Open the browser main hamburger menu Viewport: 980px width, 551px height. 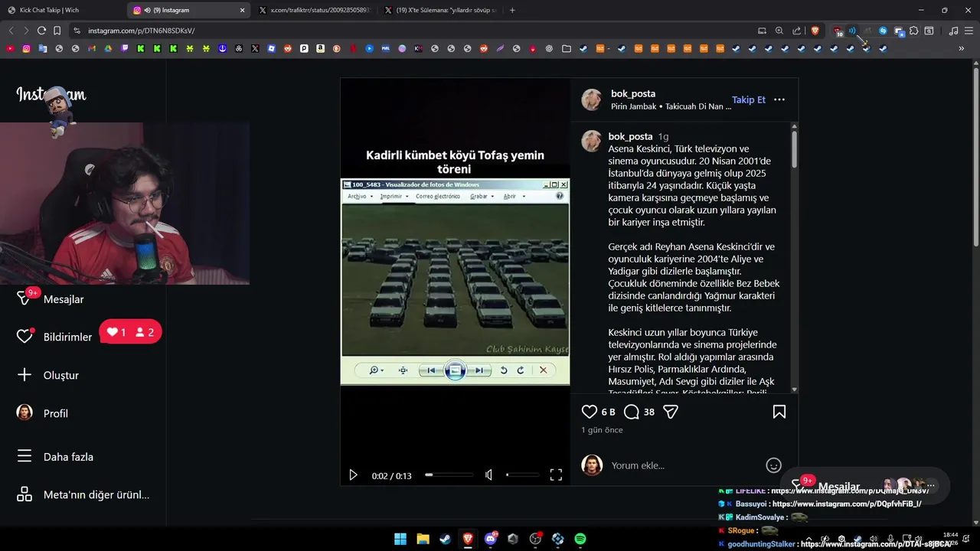click(969, 31)
